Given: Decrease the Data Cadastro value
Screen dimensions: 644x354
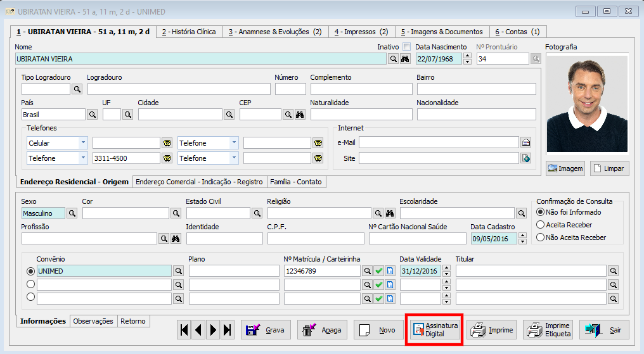Looking at the screenshot, I should (x=522, y=242).
